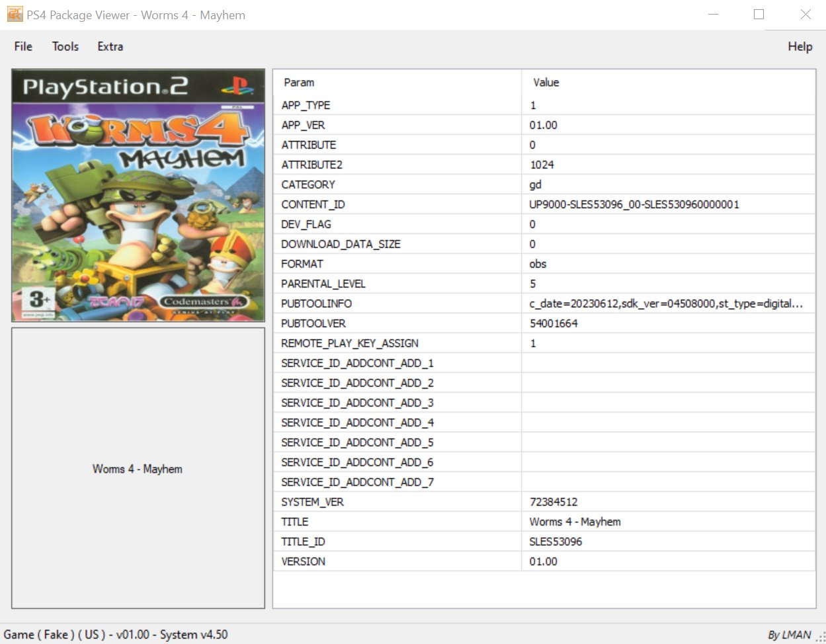This screenshot has width=826, height=644.
Task: Select the value 54001664
Action: 554,323
